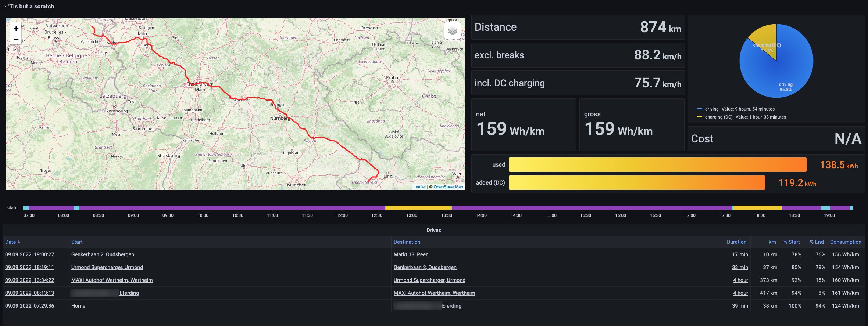Viewport: 868px width, 326px height.
Task: Open Urmond Supercharger, Urmond start location
Action: (107, 267)
